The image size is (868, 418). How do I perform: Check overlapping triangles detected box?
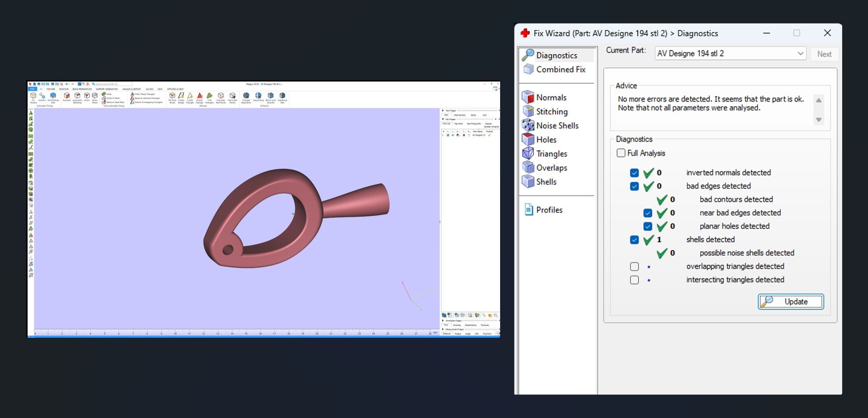634,266
